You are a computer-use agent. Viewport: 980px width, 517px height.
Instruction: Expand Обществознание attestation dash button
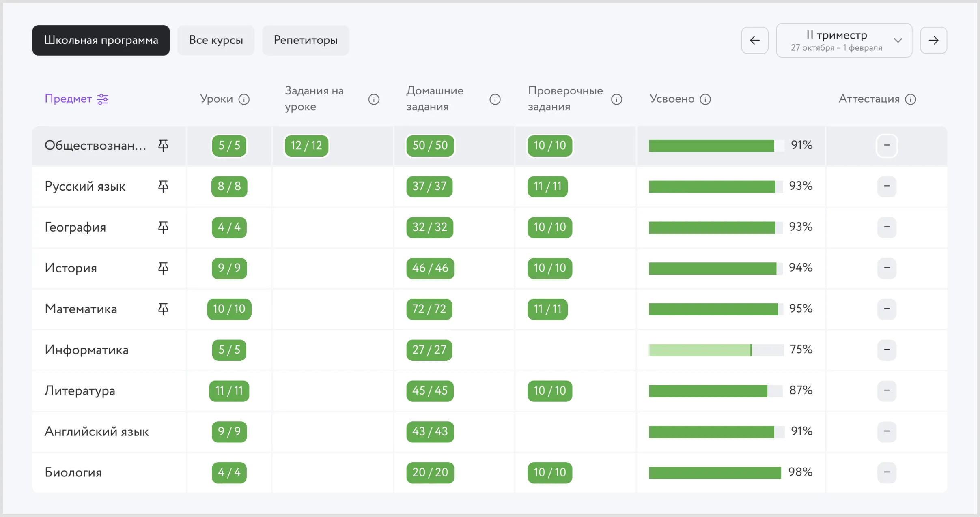[886, 145]
